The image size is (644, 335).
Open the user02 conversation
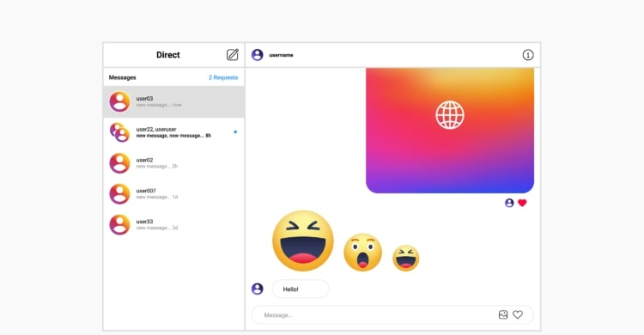click(x=173, y=163)
